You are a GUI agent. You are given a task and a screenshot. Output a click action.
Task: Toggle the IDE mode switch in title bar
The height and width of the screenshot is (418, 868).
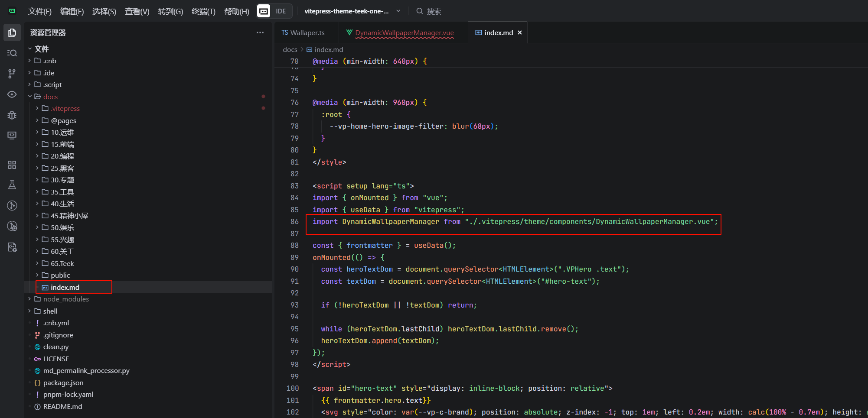click(274, 11)
